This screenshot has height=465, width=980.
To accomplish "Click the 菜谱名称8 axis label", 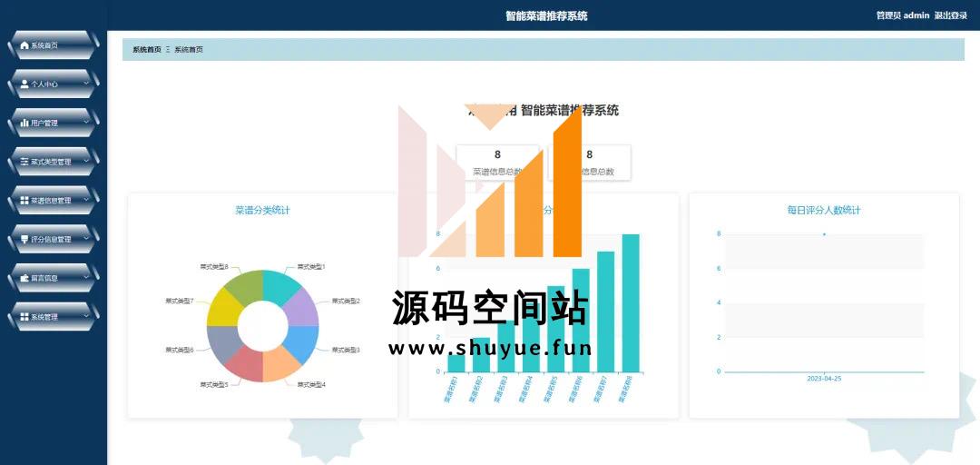I will (624, 390).
